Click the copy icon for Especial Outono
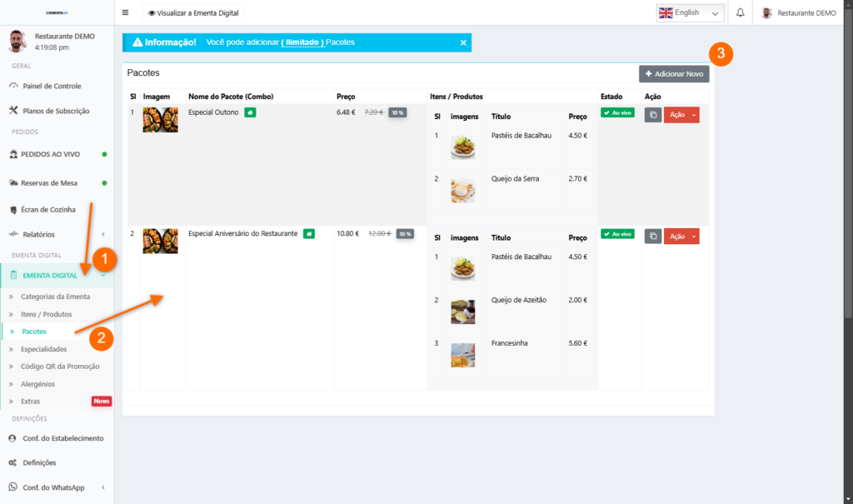 [x=653, y=115]
